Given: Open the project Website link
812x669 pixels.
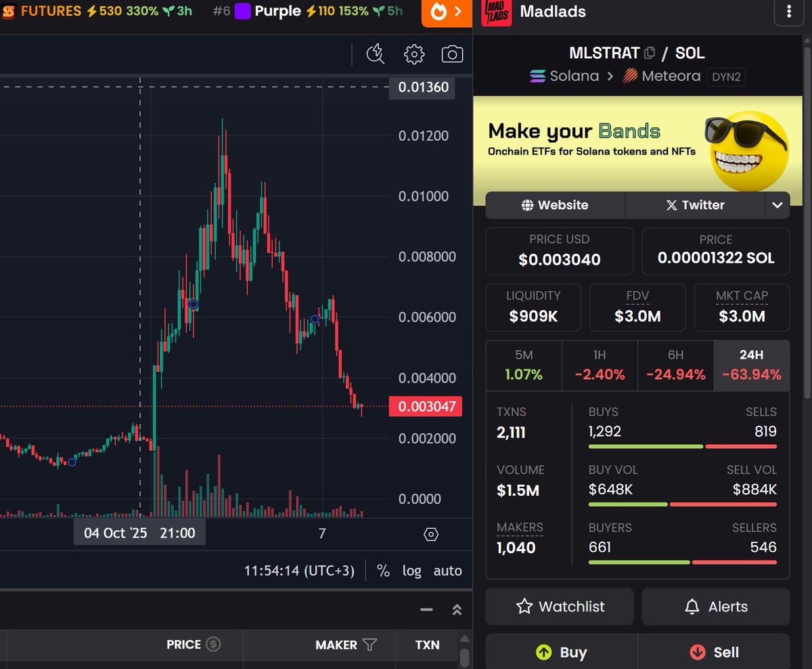Looking at the screenshot, I should pos(555,205).
